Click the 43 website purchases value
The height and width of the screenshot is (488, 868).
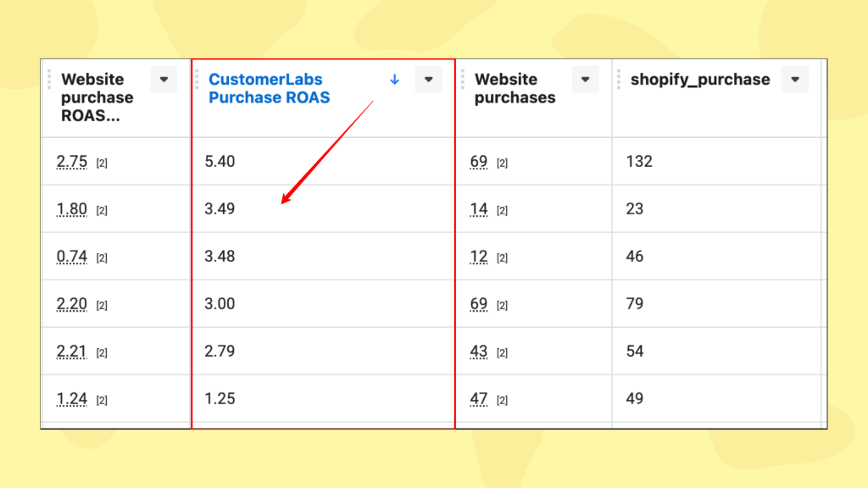click(x=479, y=352)
